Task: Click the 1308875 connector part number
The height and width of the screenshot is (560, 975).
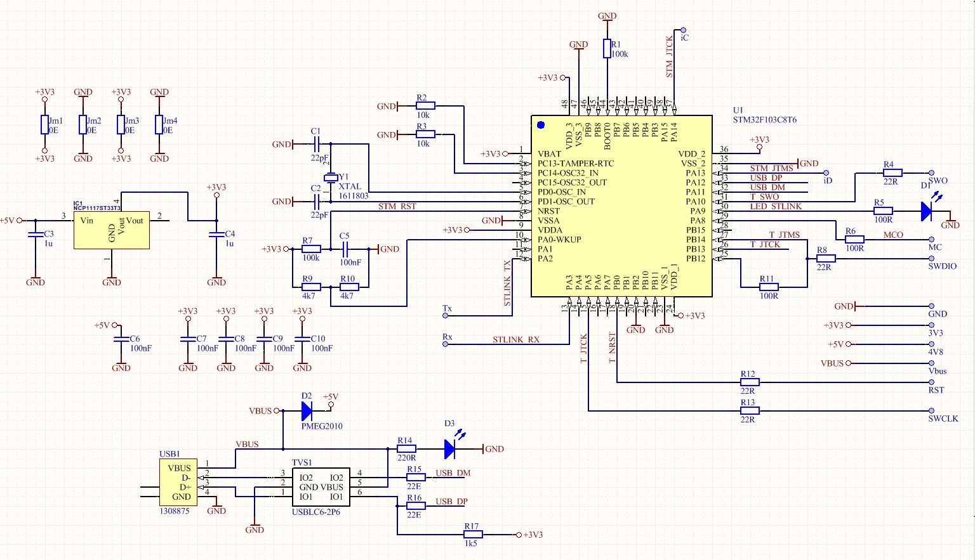Action: (x=174, y=511)
